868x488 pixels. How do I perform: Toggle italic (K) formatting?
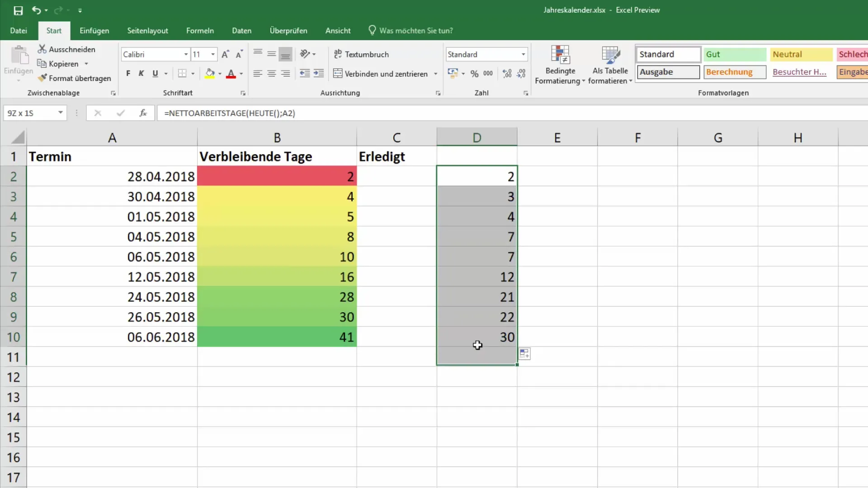click(x=142, y=73)
